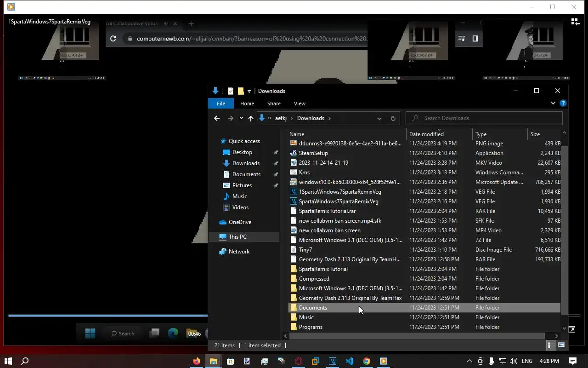Select Network in navigation pane

239,252
